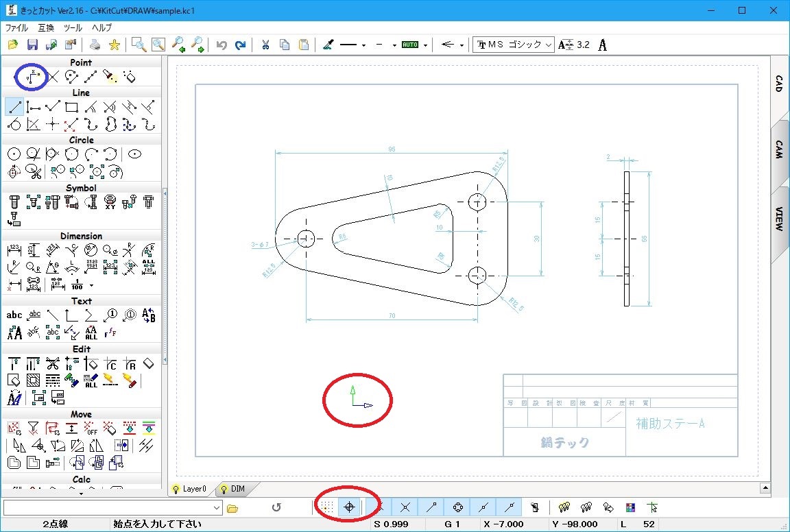
Task: Save the drawing with floppy disk icon
Action: click(32, 45)
